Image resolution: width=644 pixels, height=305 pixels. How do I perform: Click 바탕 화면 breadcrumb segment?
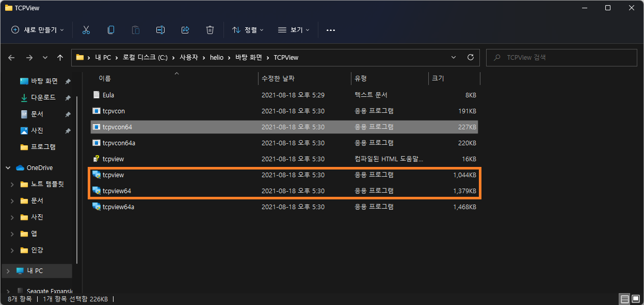click(249, 58)
